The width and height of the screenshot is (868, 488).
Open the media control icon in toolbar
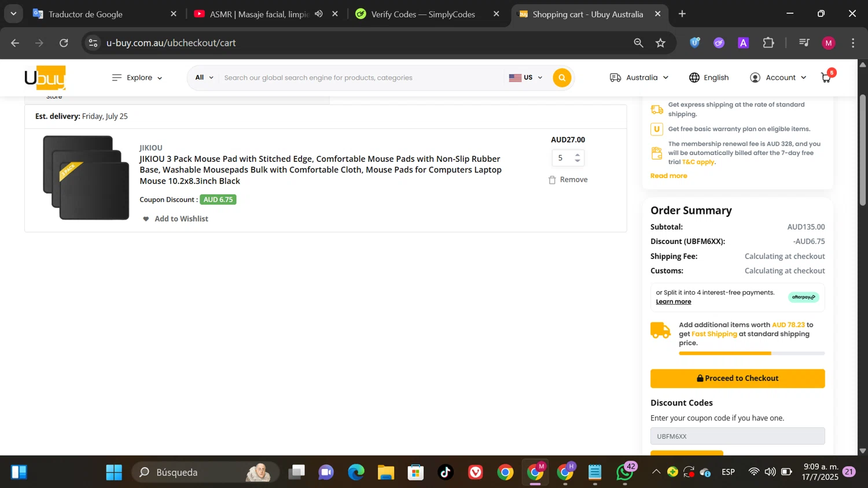804,43
